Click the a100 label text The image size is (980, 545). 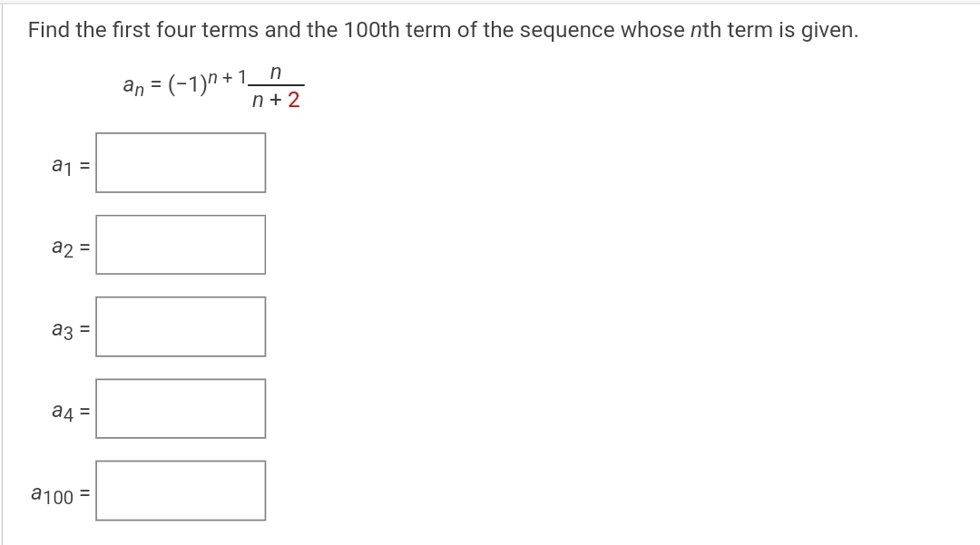(x=53, y=495)
